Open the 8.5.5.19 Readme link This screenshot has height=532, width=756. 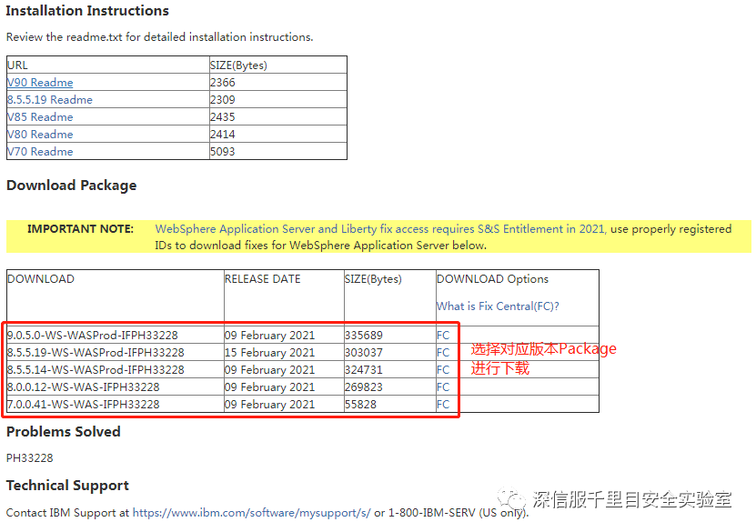50,100
